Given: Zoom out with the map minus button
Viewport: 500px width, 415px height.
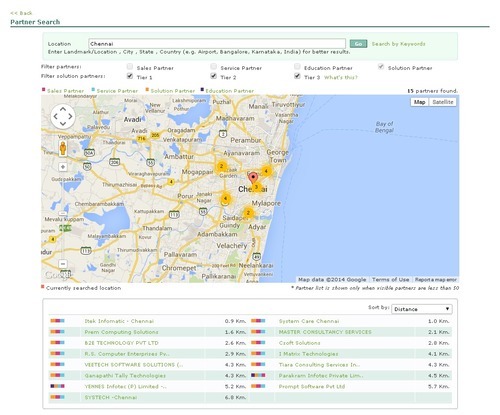Looking at the screenshot, I should [63, 264].
